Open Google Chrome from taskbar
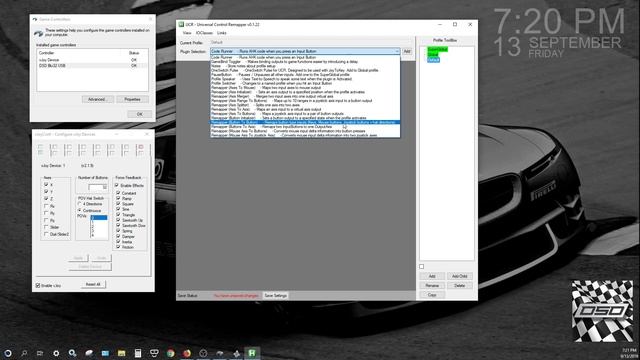640x360 pixels. (171, 353)
